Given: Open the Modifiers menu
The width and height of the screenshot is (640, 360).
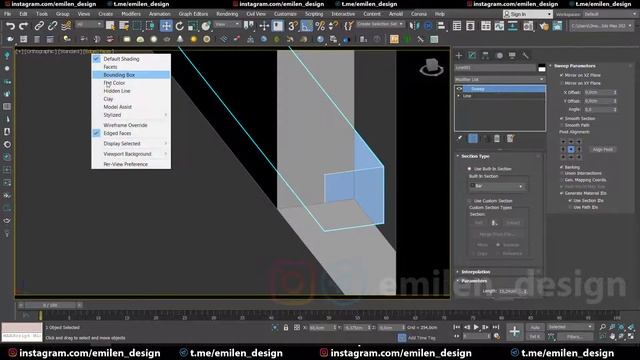Looking at the screenshot, I should pyautogui.click(x=131, y=14).
